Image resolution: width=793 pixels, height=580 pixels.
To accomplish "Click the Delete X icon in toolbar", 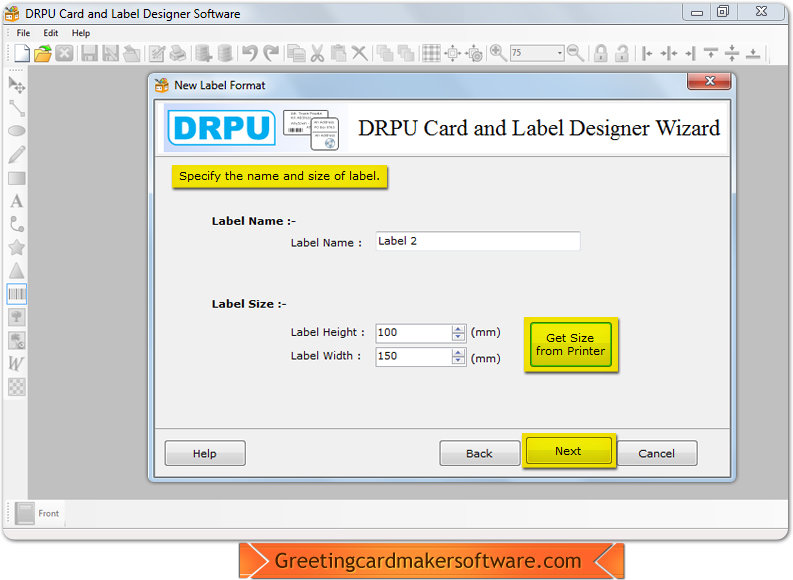I will tap(360, 53).
